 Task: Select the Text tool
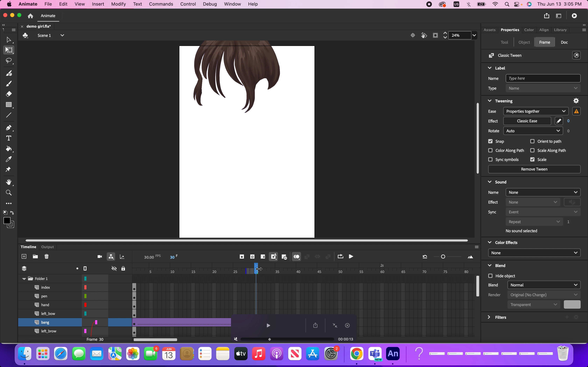tap(9, 138)
